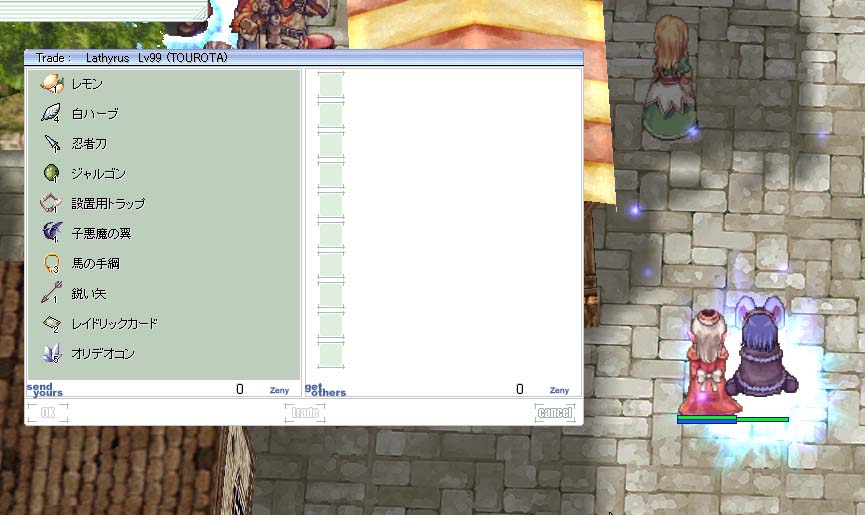
Task: Click the purple-haired character with bunny ears
Action: pyautogui.click(x=762, y=347)
